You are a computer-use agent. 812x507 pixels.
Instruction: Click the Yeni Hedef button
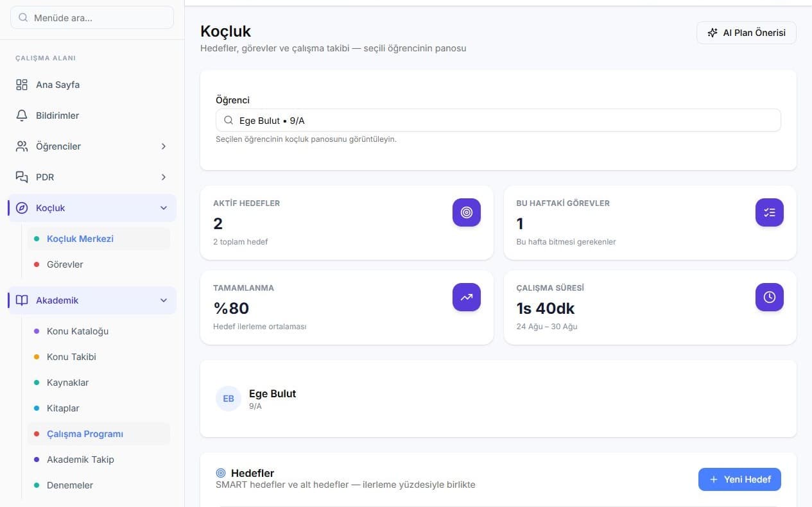pyautogui.click(x=739, y=479)
